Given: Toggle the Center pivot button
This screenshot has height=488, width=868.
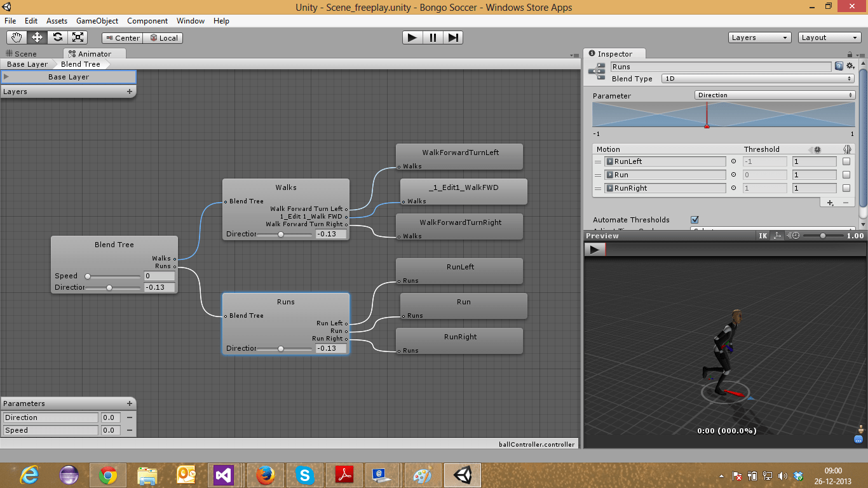Looking at the screenshot, I should (x=122, y=38).
